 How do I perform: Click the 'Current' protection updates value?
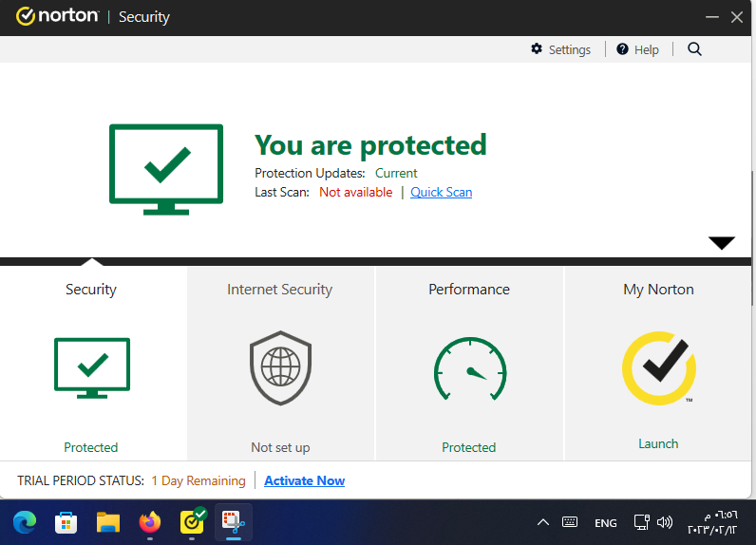pyautogui.click(x=396, y=173)
